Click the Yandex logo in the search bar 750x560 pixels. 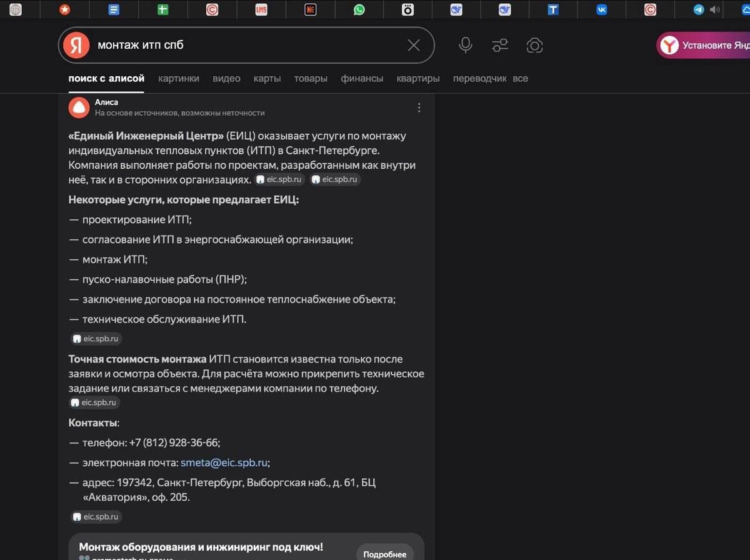76,45
